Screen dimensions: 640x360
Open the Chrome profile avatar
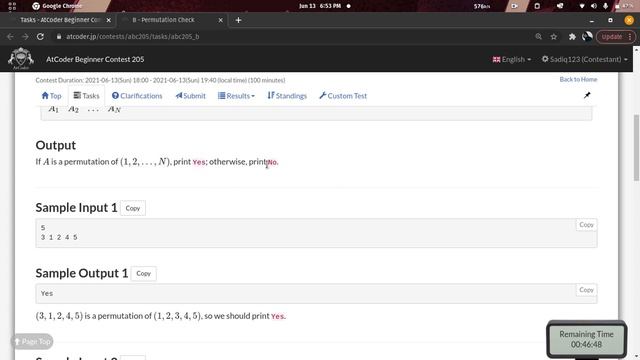pos(587,37)
